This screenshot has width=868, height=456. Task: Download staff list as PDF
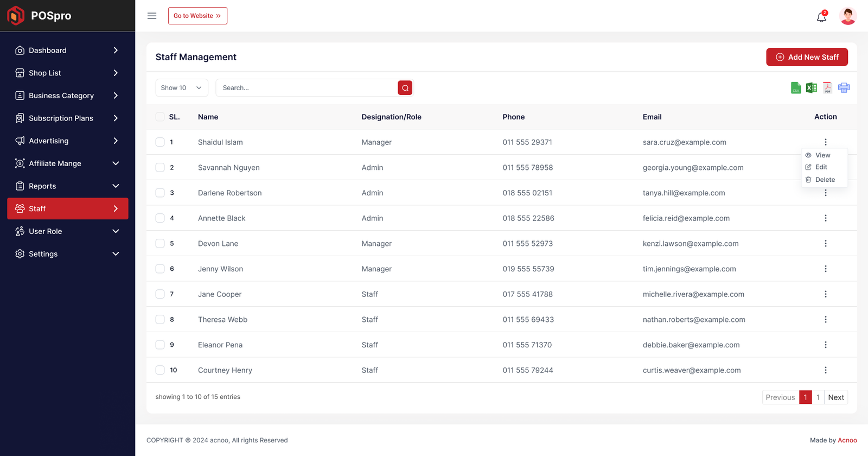(827, 88)
